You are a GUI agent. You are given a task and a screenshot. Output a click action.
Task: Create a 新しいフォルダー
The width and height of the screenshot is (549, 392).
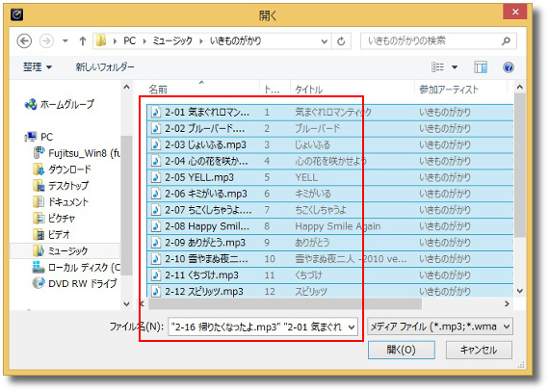105,66
